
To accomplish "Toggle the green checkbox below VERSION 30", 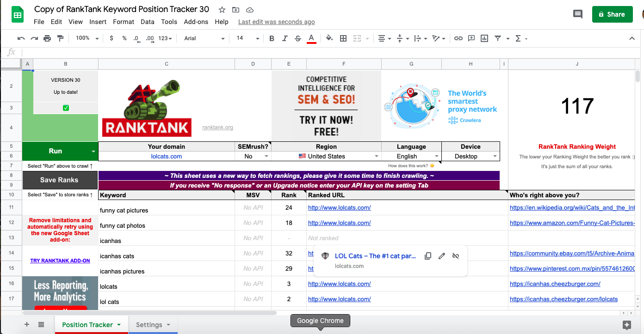I will coord(66,107).
